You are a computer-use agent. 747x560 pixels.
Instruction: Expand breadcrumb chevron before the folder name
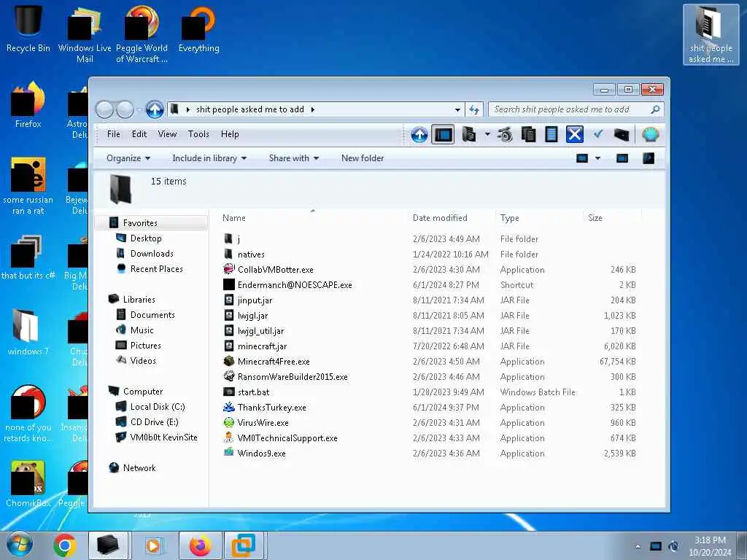(x=188, y=109)
